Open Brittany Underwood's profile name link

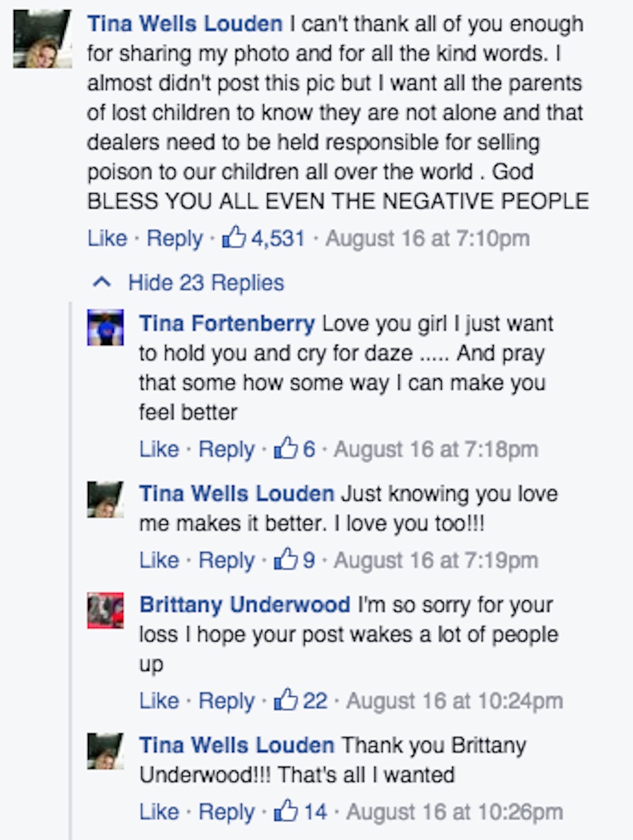245,605
